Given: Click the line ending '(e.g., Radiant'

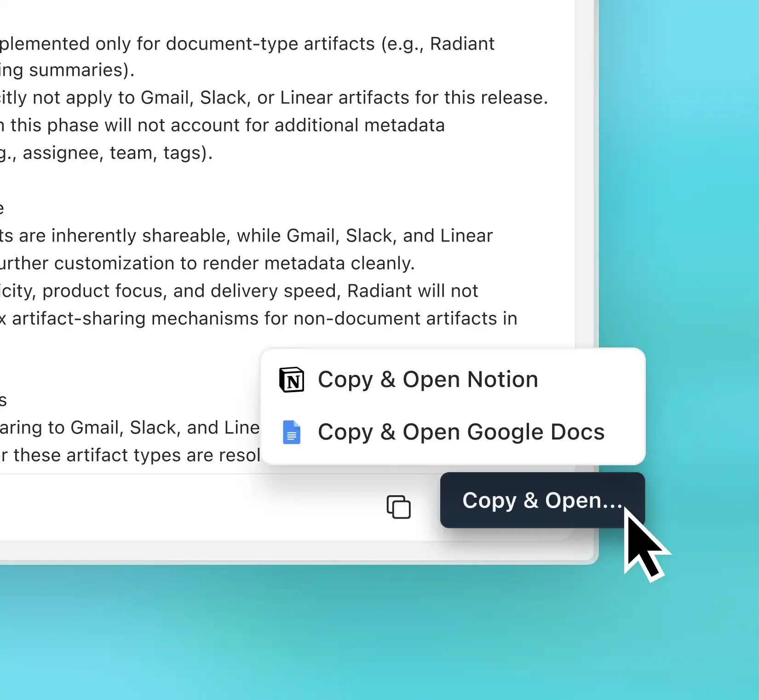Looking at the screenshot, I should click(247, 44).
